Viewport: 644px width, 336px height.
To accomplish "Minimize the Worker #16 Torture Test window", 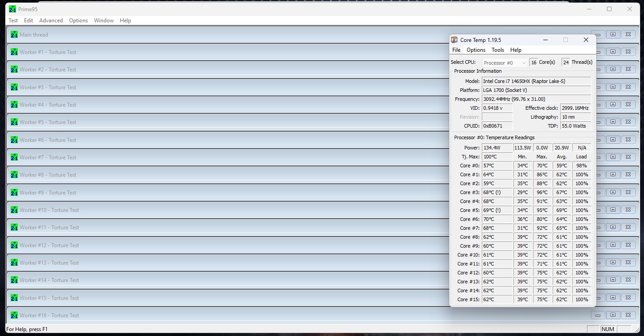I will (x=598, y=315).
